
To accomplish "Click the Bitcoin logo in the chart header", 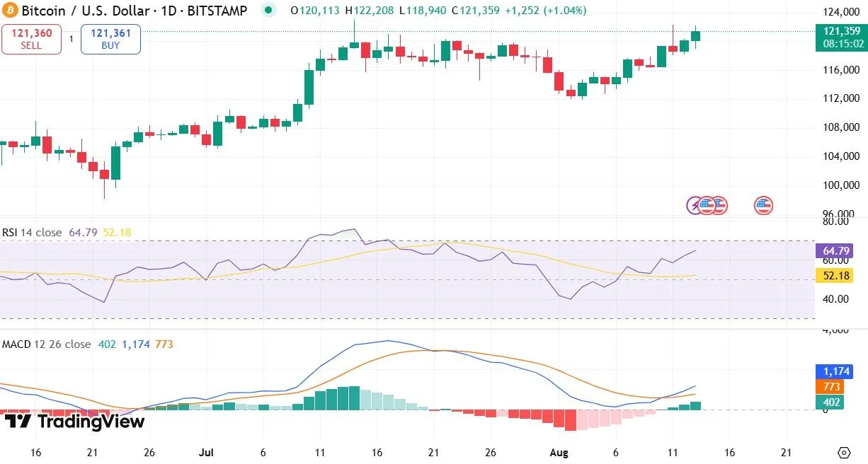I will point(11,11).
